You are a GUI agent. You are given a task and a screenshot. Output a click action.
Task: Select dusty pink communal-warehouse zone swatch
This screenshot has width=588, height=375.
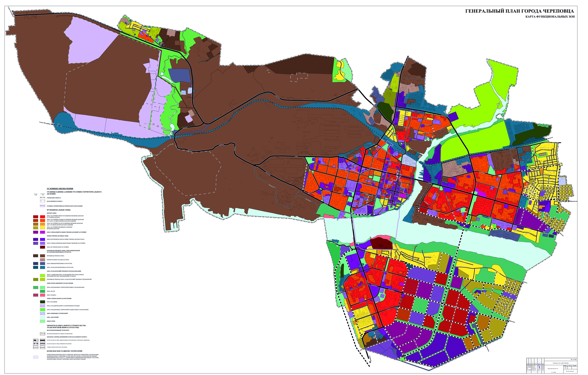click(43, 260)
